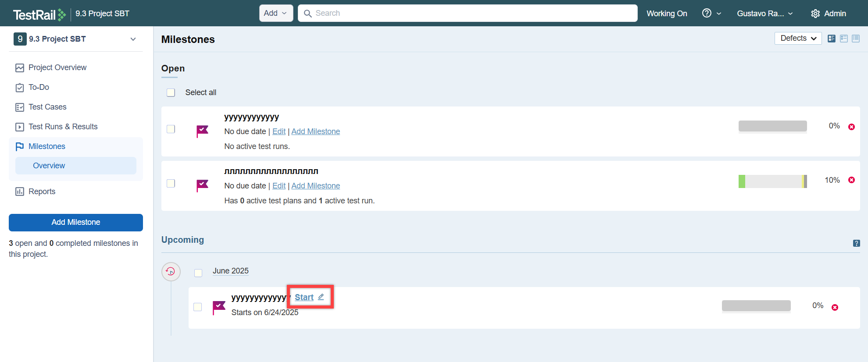This screenshot has width=868, height=362.
Task: Delete the upcoming 6/24/2025 milestone
Action: [835, 308]
